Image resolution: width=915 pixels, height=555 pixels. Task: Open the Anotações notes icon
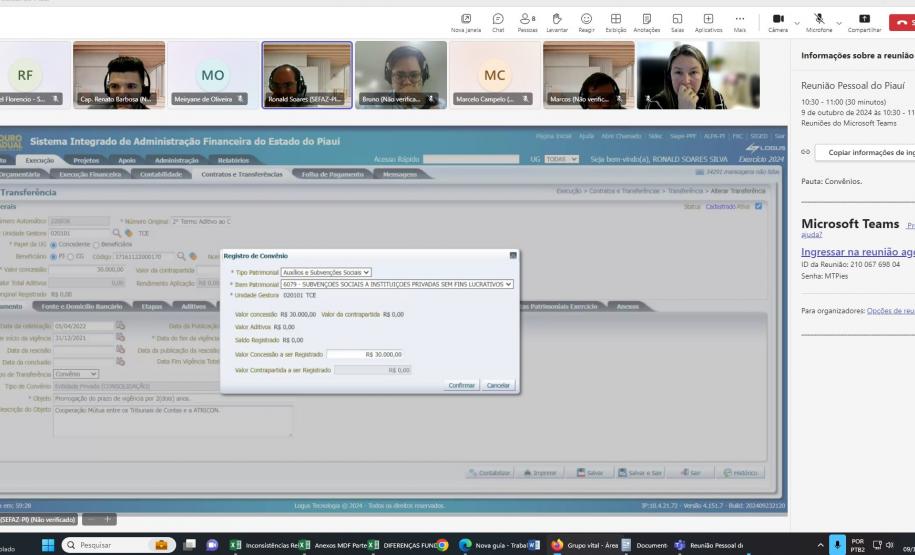(645, 21)
